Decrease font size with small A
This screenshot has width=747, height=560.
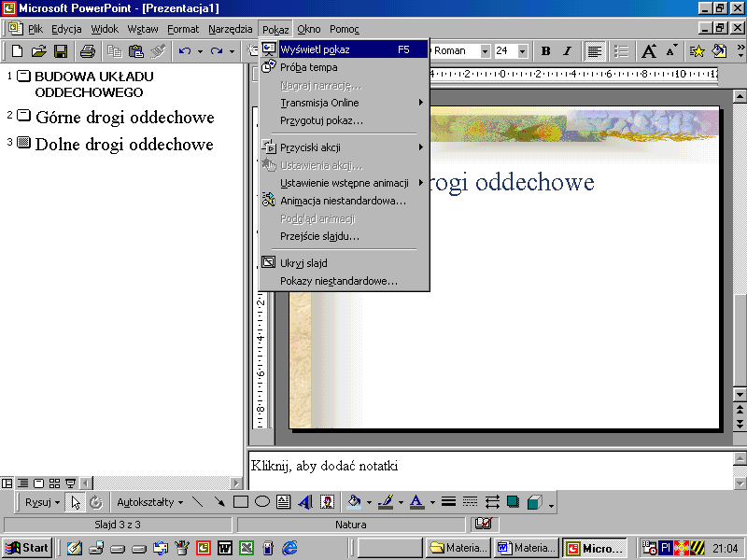pyautogui.click(x=671, y=51)
